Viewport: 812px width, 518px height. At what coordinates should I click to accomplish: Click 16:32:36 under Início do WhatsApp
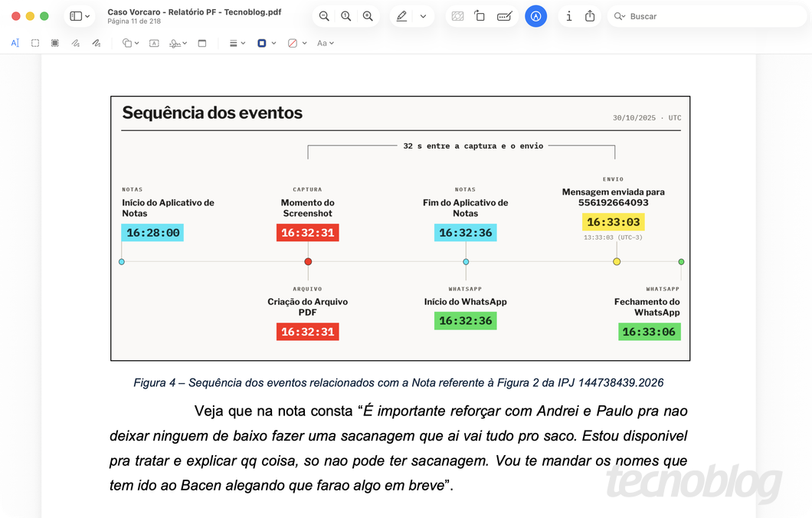(x=466, y=320)
